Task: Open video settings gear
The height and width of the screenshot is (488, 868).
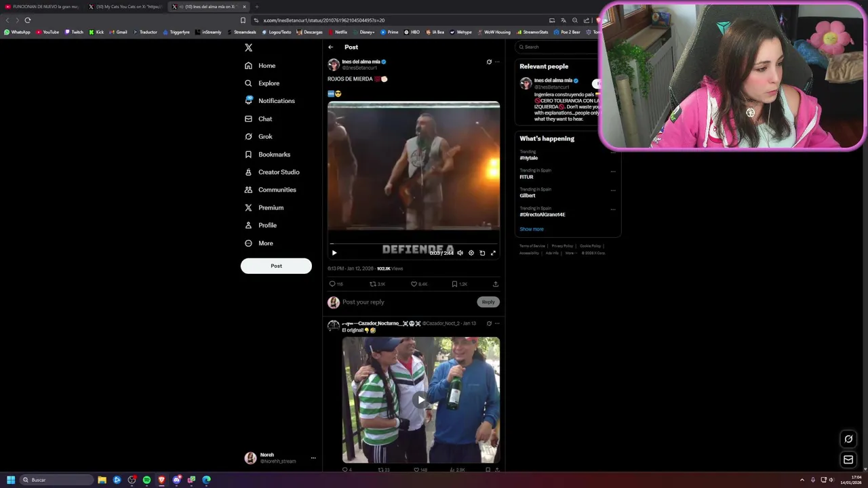Action: pos(471,253)
